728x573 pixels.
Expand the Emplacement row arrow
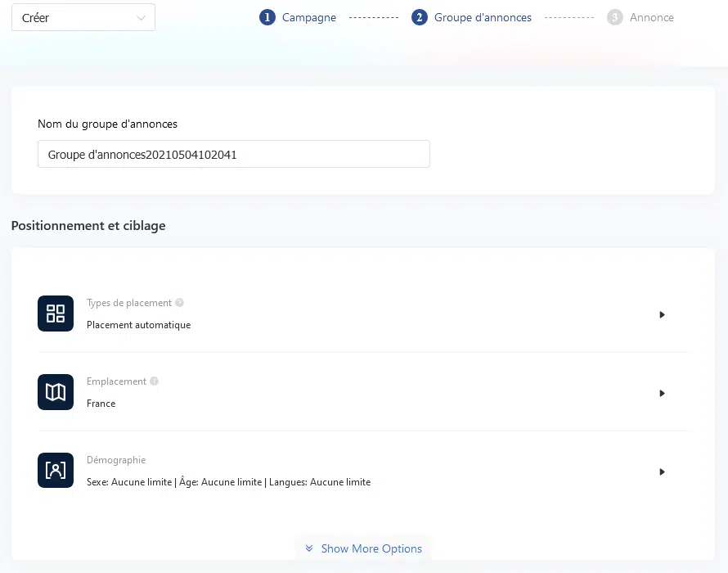(662, 393)
